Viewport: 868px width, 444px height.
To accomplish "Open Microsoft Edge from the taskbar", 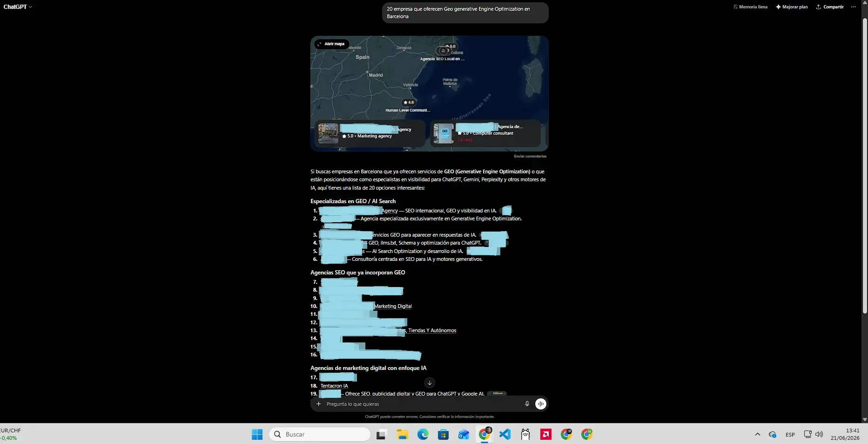I will (x=423, y=434).
